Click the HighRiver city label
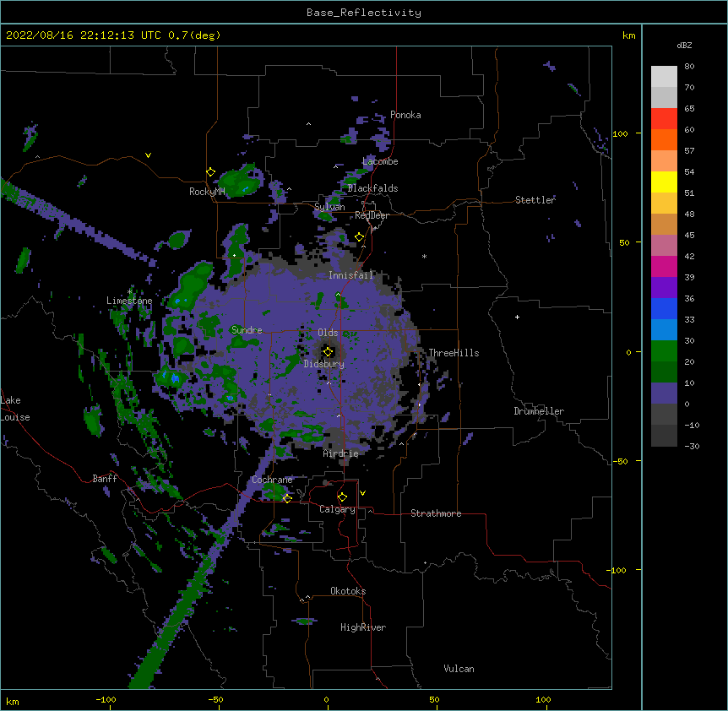 [363, 627]
